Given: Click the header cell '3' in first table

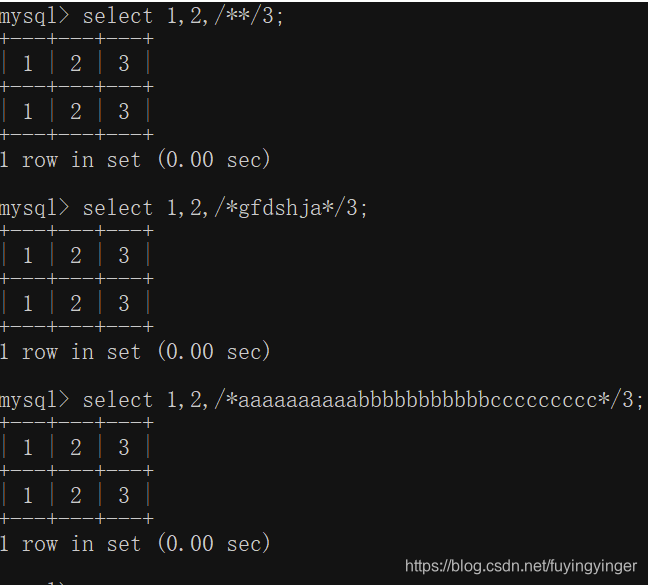Looking at the screenshot, I should point(124,64).
